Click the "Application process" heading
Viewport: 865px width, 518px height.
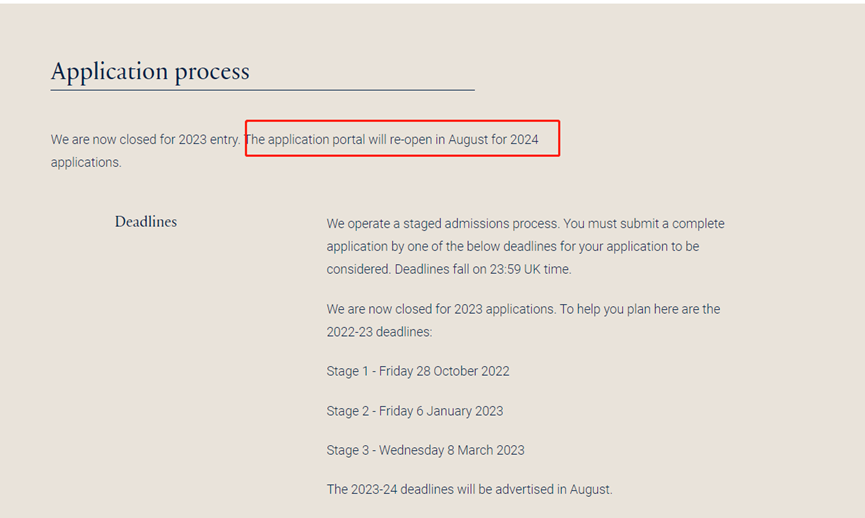coord(150,72)
